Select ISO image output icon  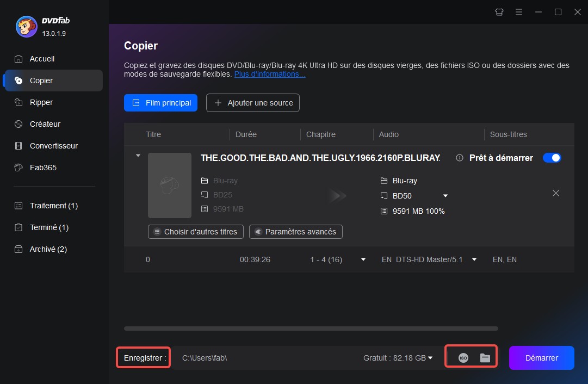[463, 358]
